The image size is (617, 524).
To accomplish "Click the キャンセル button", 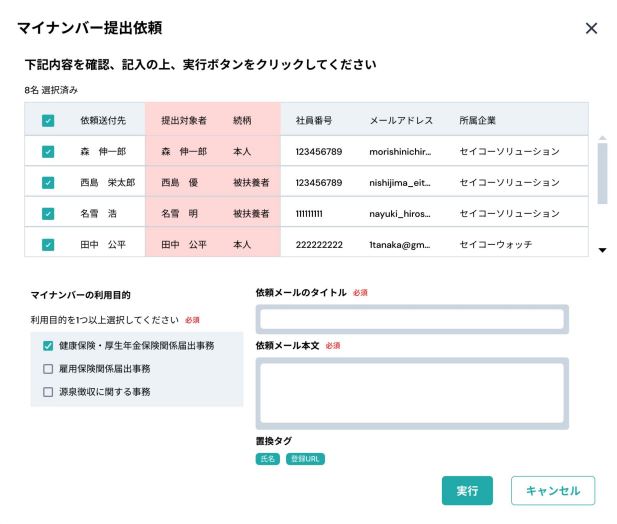I will [x=553, y=491].
